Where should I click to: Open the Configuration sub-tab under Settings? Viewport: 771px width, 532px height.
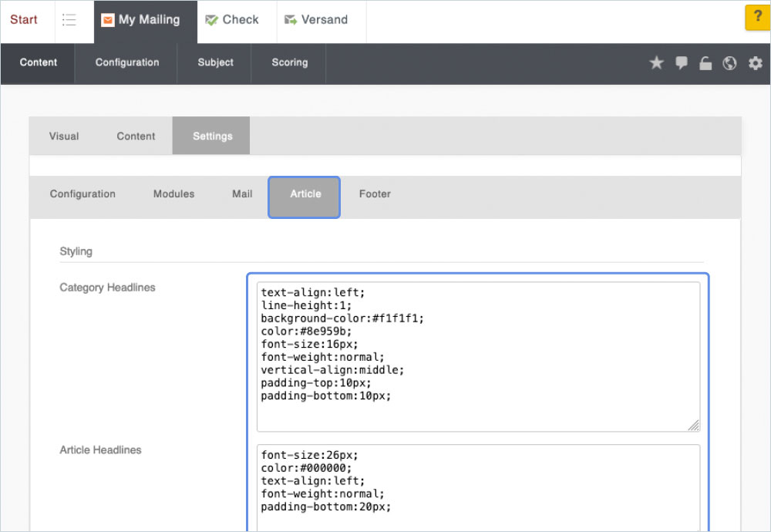coord(82,194)
